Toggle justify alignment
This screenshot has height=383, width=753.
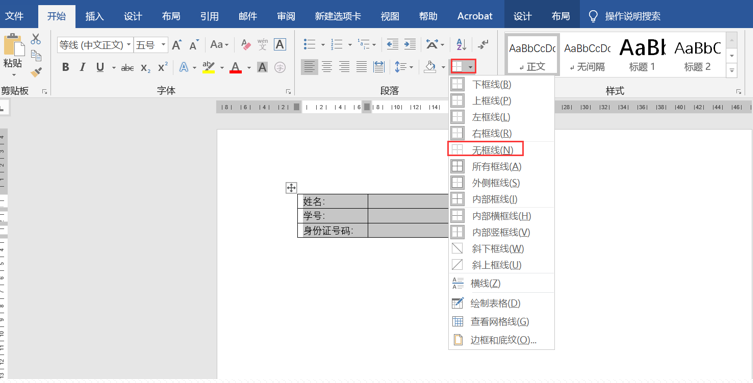362,67
